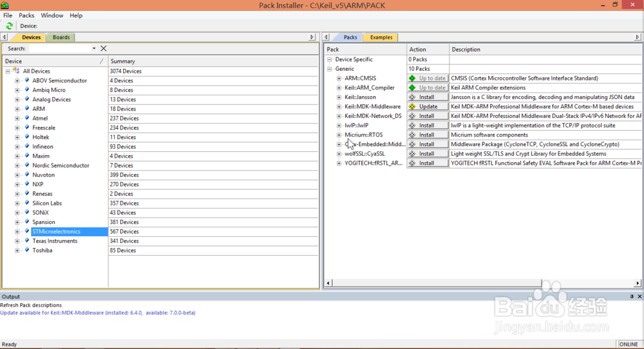Install the Keil::MDK-Network_DS pack

(x=428, y=116)
